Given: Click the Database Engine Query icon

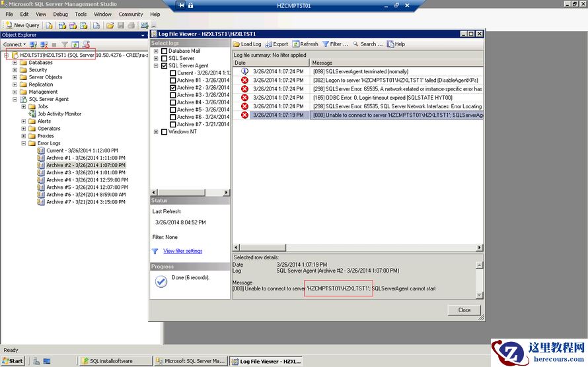Looking at the screenshot, I should coord(49,25).
